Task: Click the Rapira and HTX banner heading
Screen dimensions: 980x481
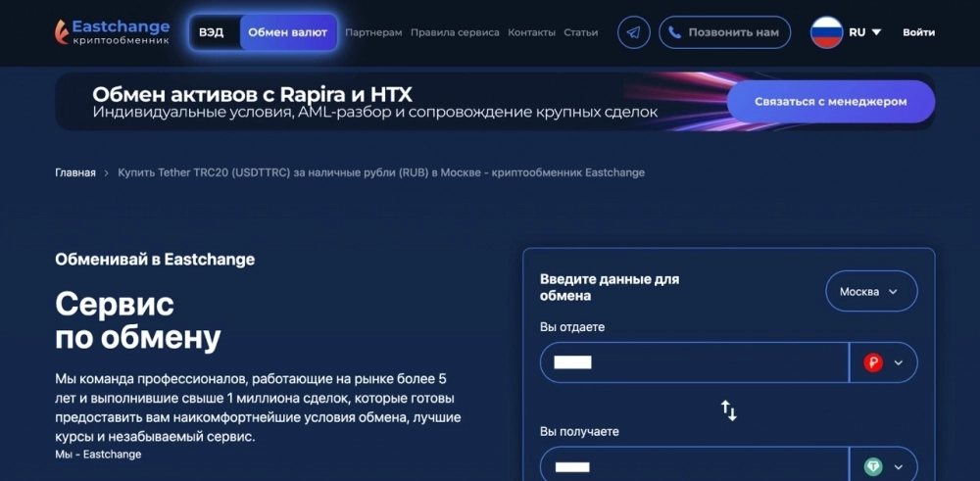Action: (x=252, y=95)
